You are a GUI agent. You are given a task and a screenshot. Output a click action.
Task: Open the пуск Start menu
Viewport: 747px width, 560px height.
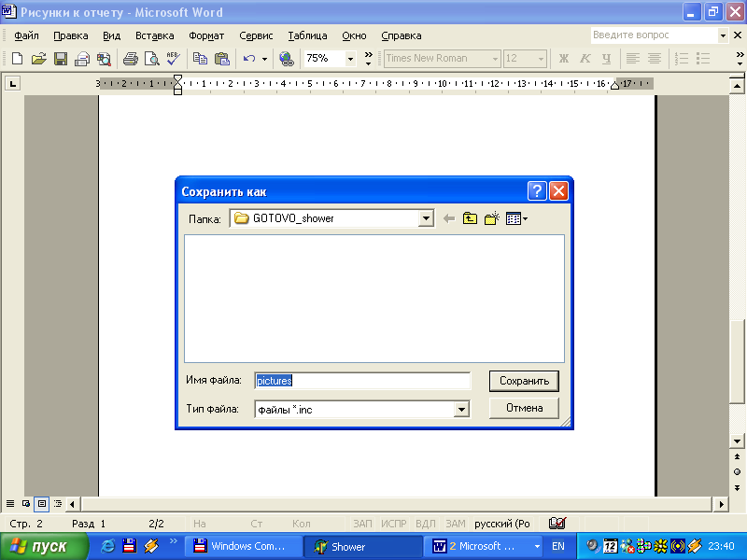tap(44, 546)
